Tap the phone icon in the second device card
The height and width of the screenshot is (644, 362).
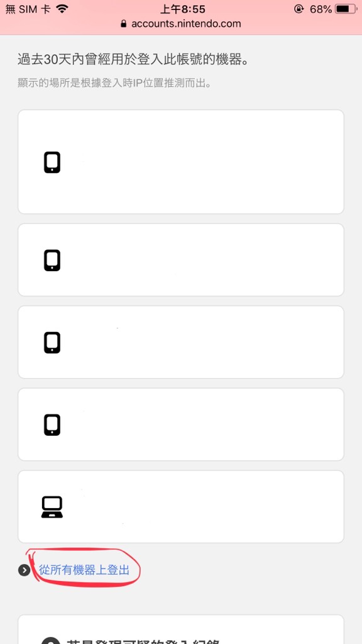pos(52,260)
